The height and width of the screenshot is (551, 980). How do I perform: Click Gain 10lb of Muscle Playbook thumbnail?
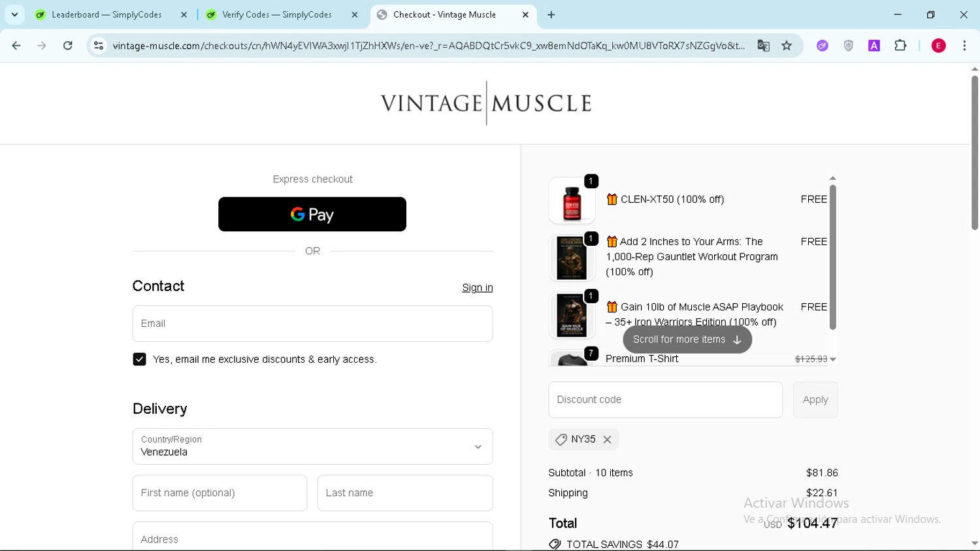[572, 316]
